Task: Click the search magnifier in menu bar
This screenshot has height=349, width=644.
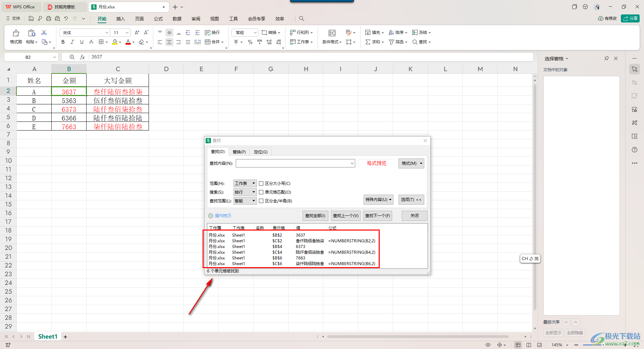Action: [302, 18]
